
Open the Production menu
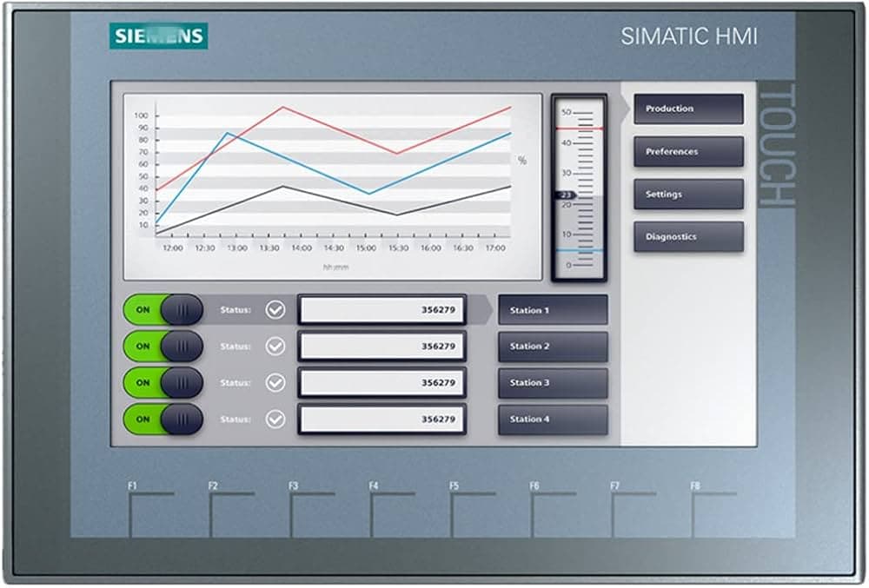688,109
